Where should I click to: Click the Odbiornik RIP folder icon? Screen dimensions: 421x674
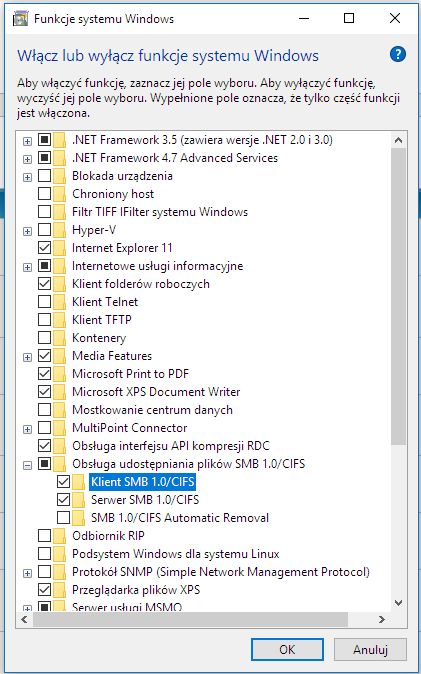59,536
